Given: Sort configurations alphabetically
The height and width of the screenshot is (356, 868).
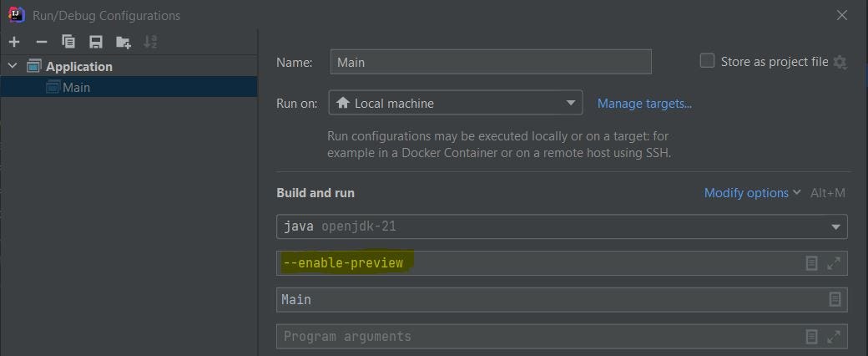Looking at the screenshot, I should tap(150, 42).
